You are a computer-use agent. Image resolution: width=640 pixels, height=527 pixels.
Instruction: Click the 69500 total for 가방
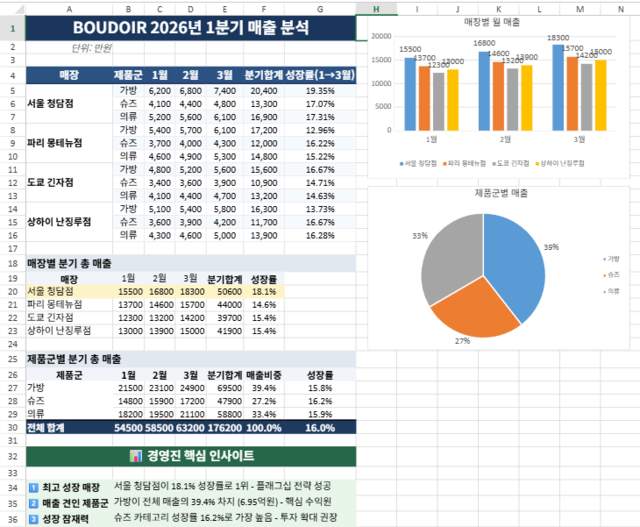225,388
